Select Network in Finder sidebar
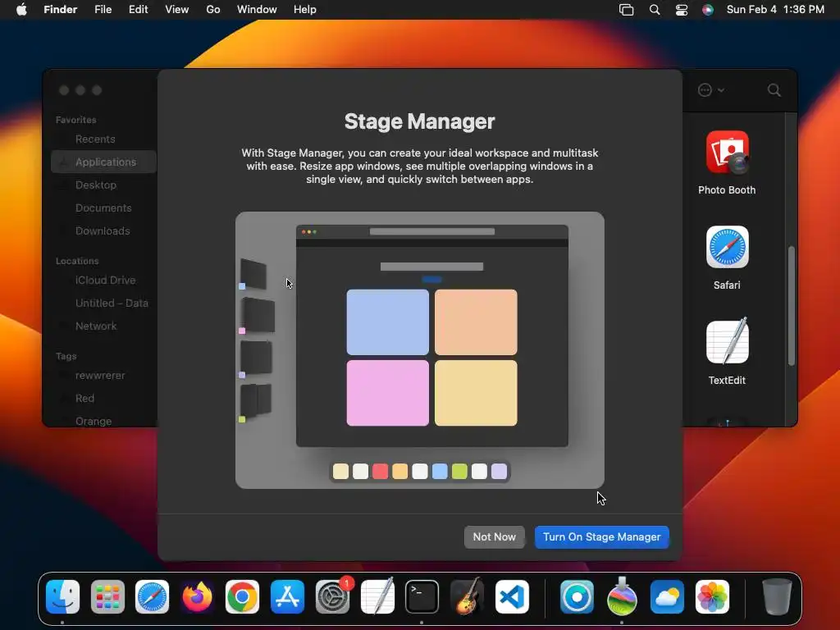Screen dimensions: 840x630 96,326
